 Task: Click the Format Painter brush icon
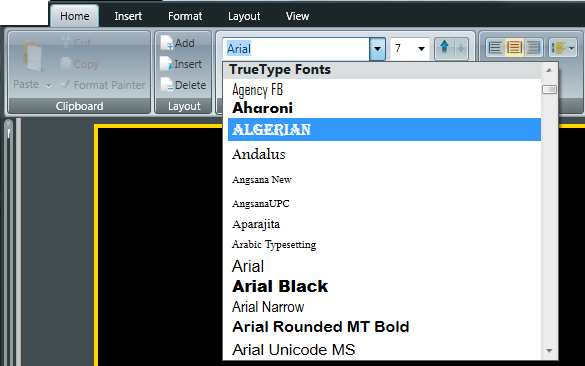pyautogui.click(x=65, y=84)
